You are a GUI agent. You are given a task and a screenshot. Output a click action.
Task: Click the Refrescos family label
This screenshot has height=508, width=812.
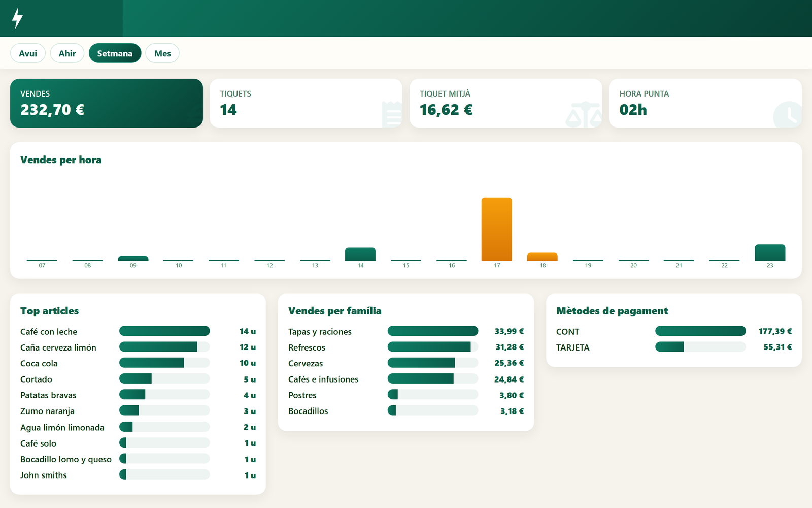[x=307, y=347]
